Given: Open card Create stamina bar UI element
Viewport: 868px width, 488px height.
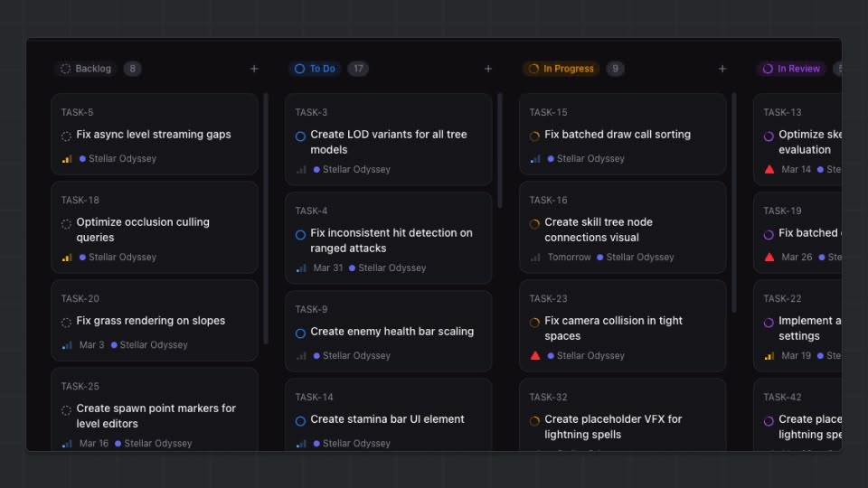Looking at the screenshot, I should pos(389,415).
